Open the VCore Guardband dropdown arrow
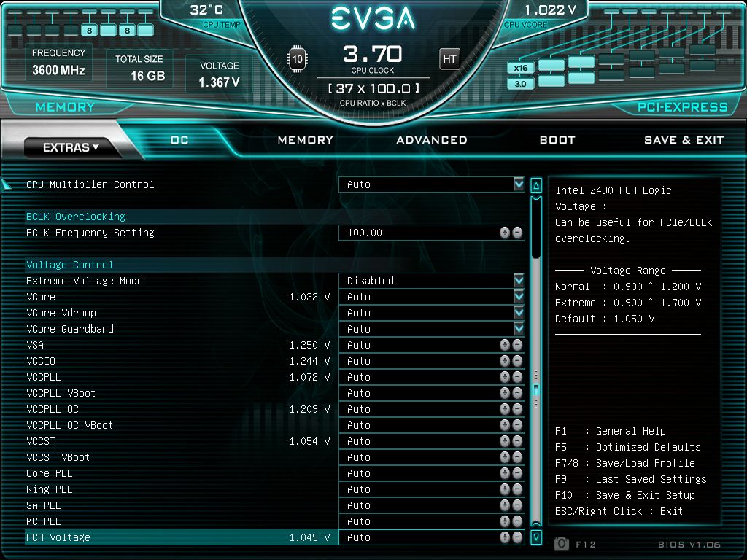 519,329
